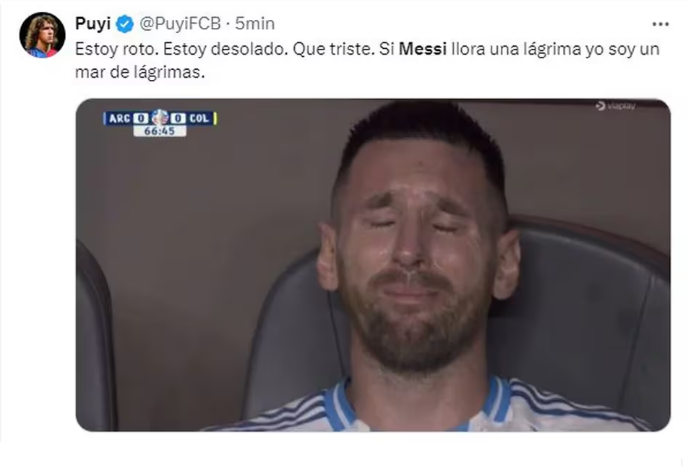Click the yellow bar beside COL
The width and height of the screenshot is (687, 466).
pos(215,118)
